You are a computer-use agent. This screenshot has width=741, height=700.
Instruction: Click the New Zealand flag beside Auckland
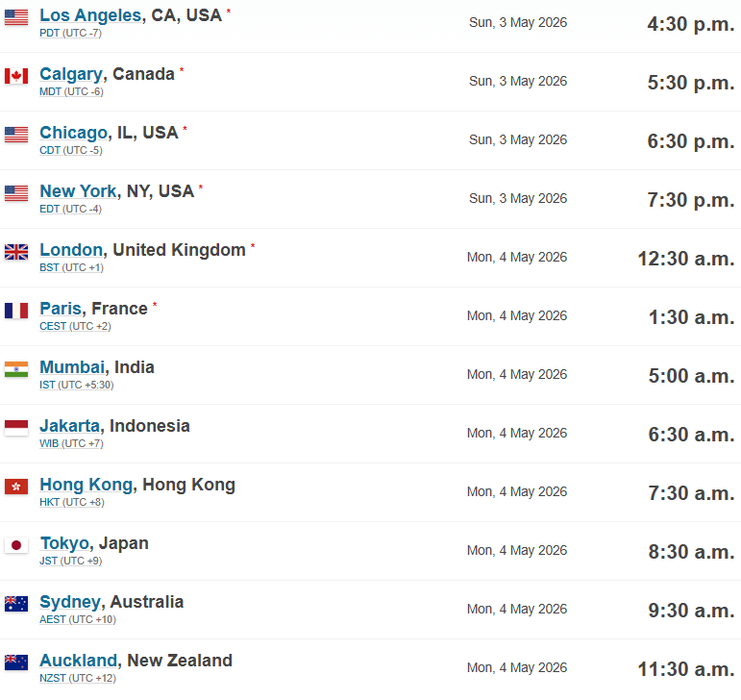click(16, 662)
